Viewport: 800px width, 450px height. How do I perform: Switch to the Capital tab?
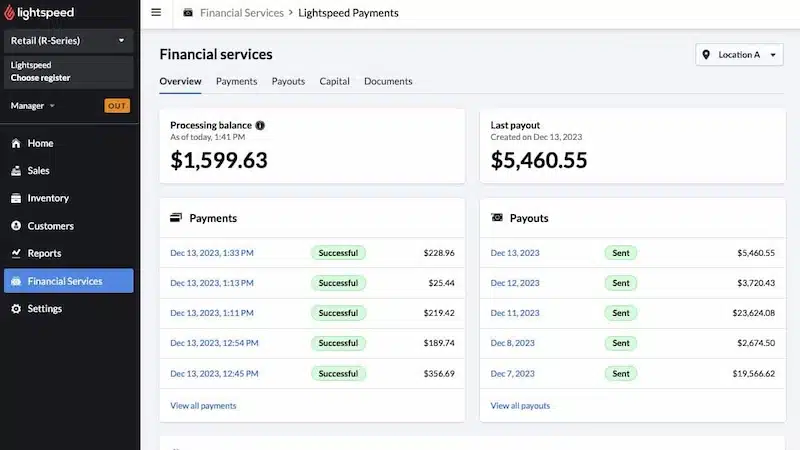tap(334, 81)
